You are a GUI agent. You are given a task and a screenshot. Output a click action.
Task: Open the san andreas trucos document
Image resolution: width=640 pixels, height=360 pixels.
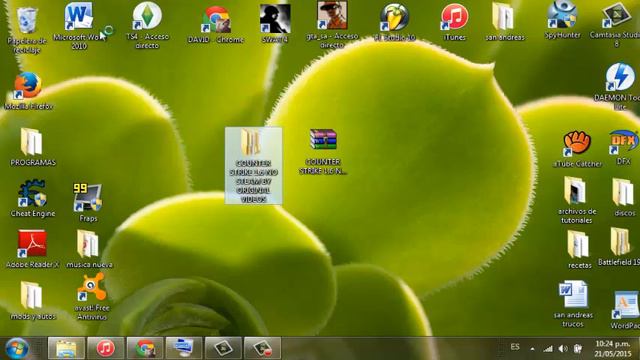(574, 295)
